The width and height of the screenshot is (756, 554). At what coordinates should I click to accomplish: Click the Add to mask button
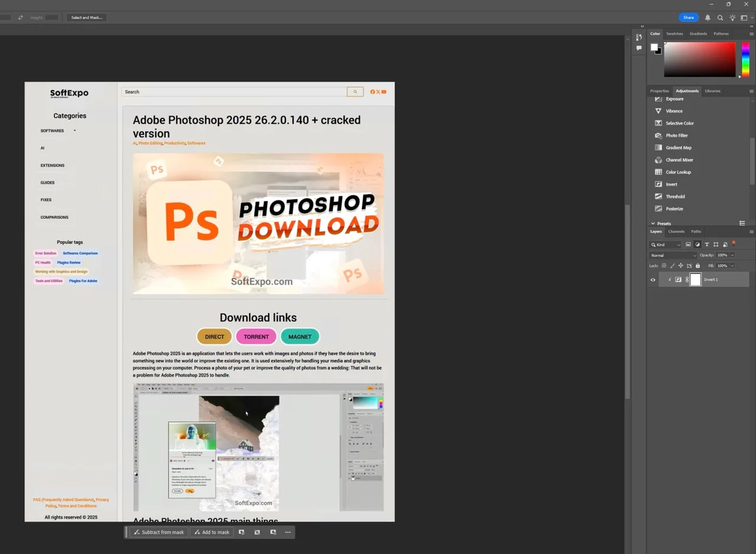pos(211,532)
